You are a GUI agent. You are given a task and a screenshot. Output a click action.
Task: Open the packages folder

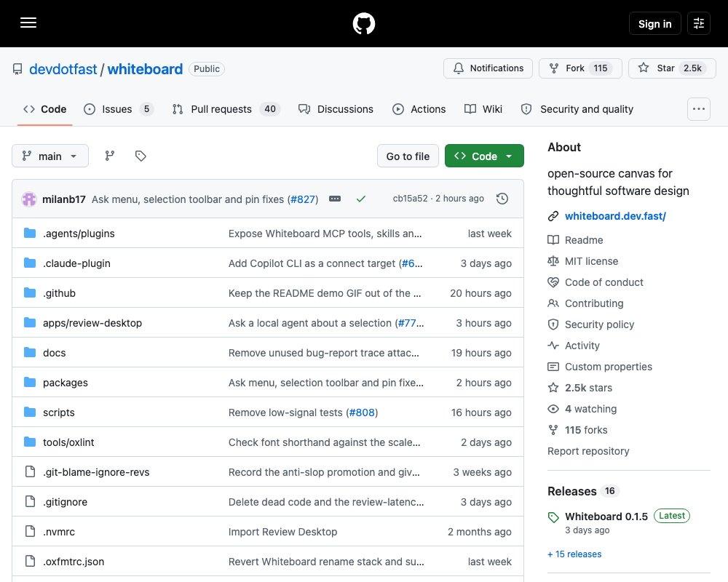(66, 383)
